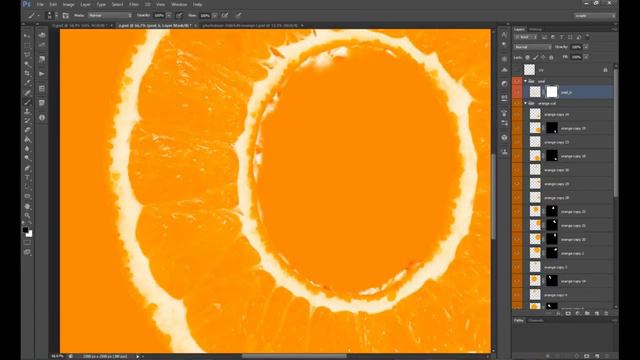
Task: Collapse the orange cut group
Action: click(525, 103)
